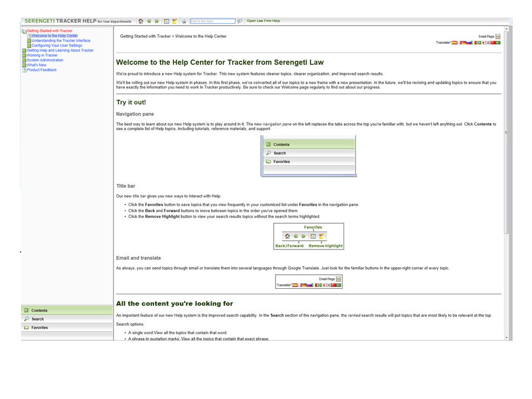Add this topic to Favorites from the toolbar
Image resolution: width=532 pixels, height=399 pixels.
click(x=166, y=21)
